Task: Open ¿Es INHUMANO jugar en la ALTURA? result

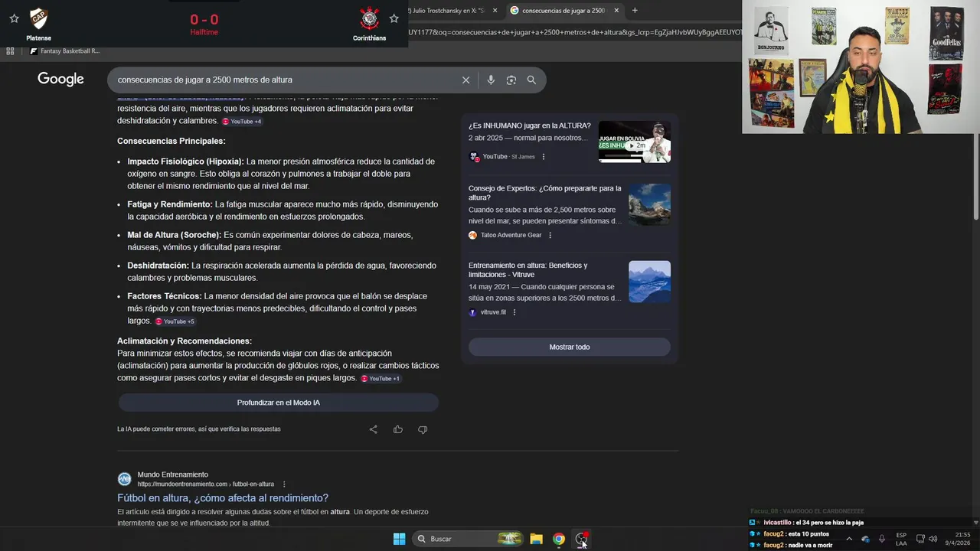Action: click(x=530, y=126)
